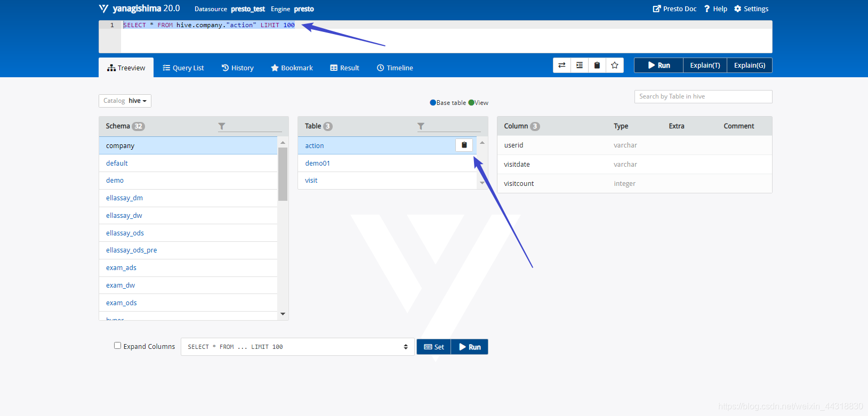Focus Search by Table in hive field
The height and width of the screenshot is (416, 868).
point(703,96)
